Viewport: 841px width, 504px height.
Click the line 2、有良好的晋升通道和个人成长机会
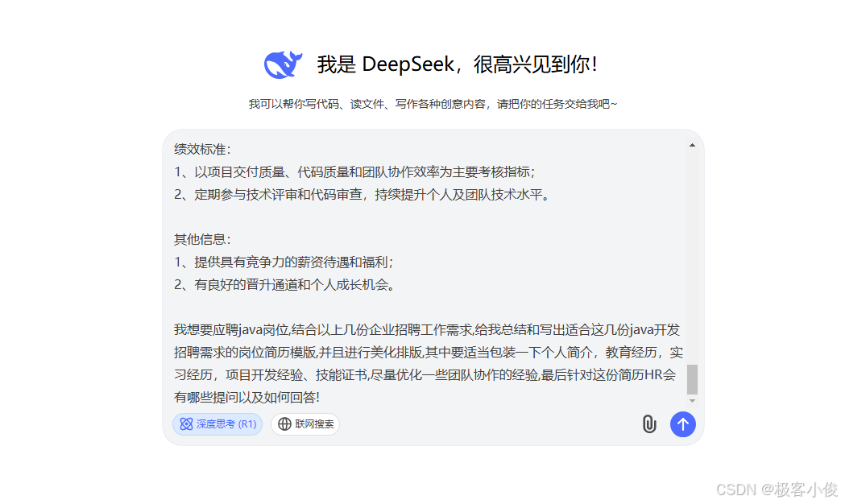pos(285,285)
